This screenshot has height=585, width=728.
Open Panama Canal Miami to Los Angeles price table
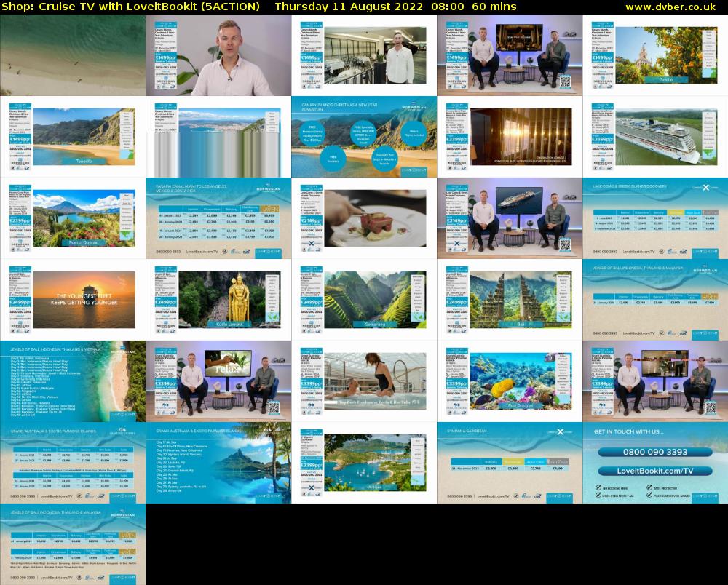pos(218,218)
